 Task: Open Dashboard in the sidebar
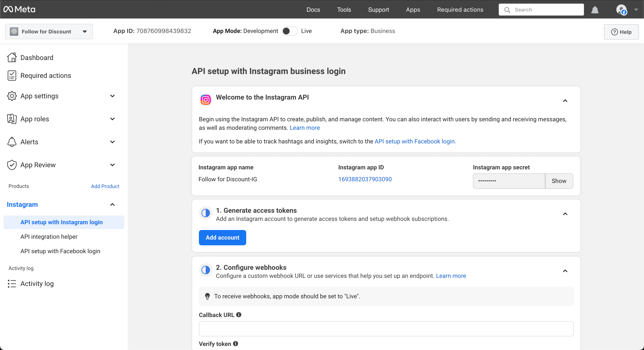coord(37,57)
